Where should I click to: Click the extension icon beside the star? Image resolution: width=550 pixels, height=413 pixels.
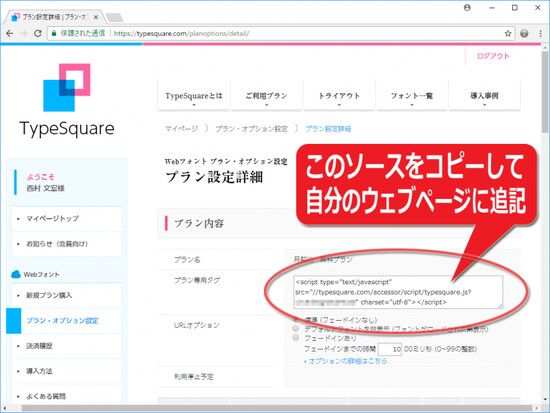524,34
